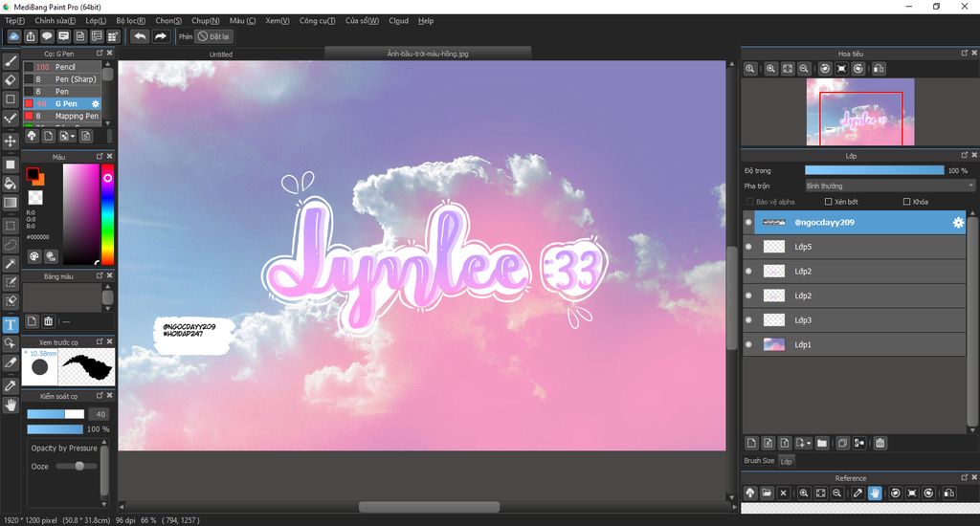
Task: Select the Lasso selection tool
Action: pyautogui.click(x=11, y=244)
